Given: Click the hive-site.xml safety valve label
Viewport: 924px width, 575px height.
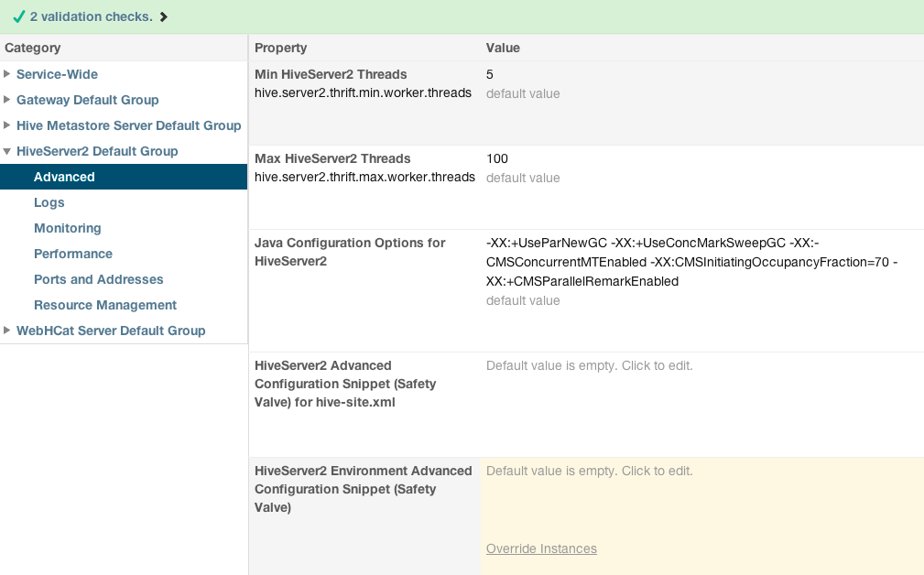Looking at the screenshot, I should point(345,384).
